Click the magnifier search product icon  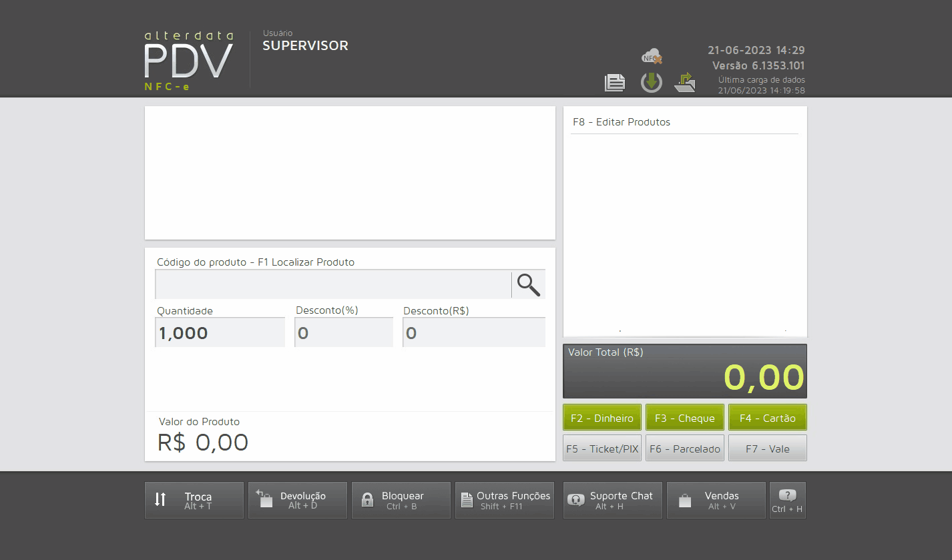tap(529, 285)
